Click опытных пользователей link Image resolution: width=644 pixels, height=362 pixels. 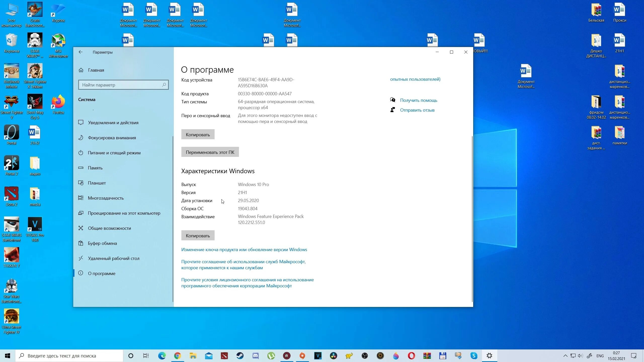coord(415,79)
